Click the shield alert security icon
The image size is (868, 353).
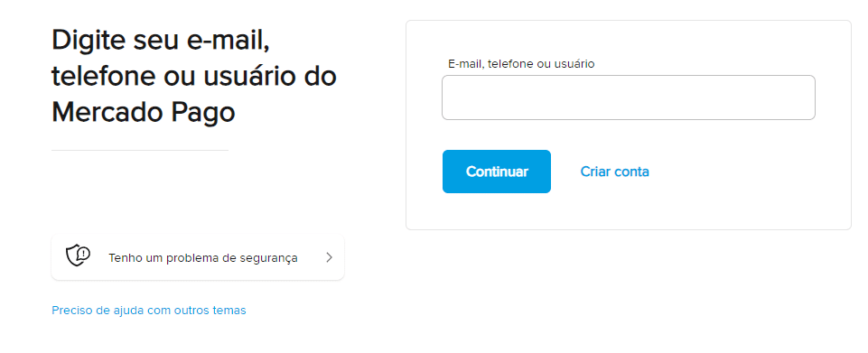(78, 255)
